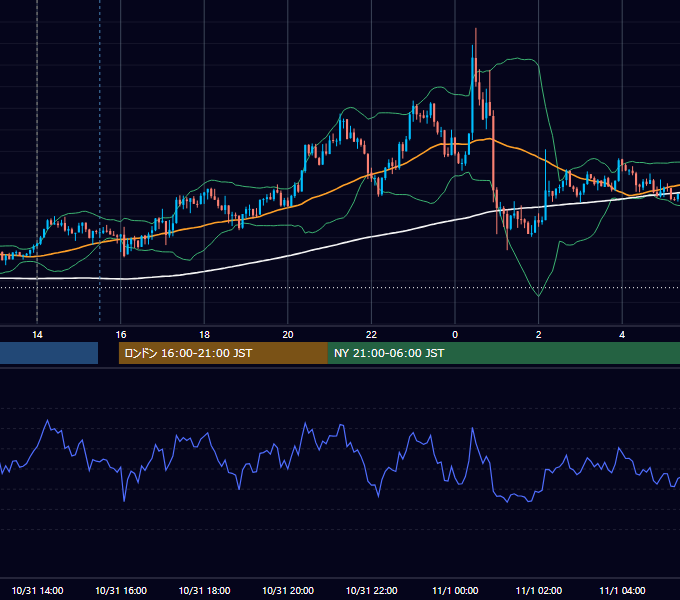This screenshot has height=600, width=680.
Task: Click the hour label 20 on chart axis
Action: pos(288,335)
